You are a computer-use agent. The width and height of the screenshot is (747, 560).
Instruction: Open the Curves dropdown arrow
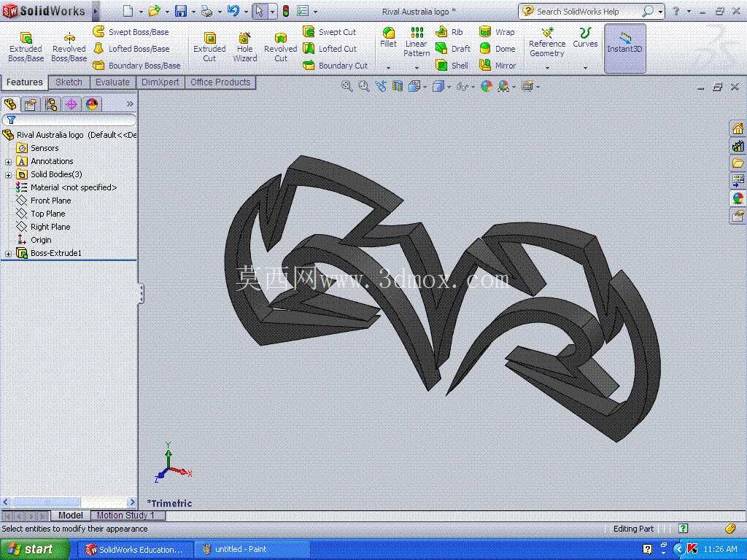(585, 68)
